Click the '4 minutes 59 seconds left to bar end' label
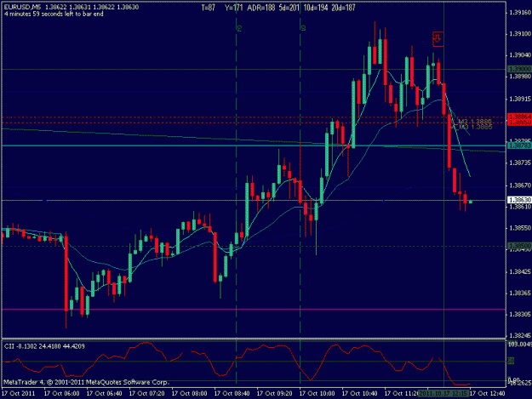 click(x=54, y=14)
